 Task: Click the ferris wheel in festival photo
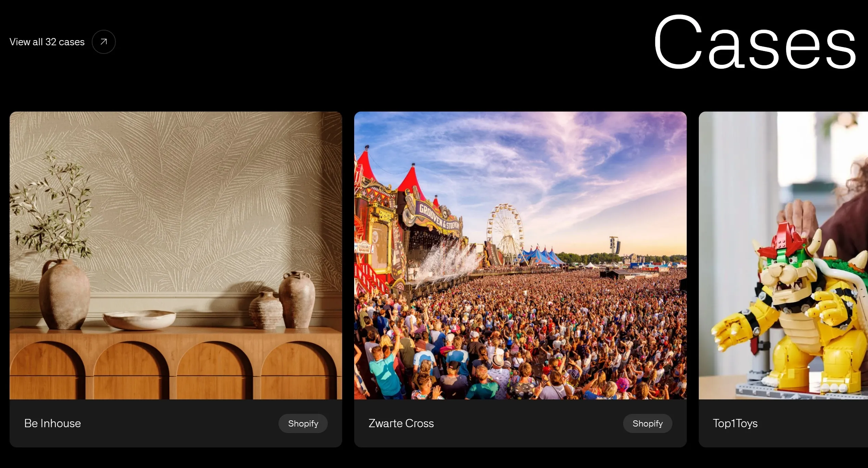[x=506, y=233]
